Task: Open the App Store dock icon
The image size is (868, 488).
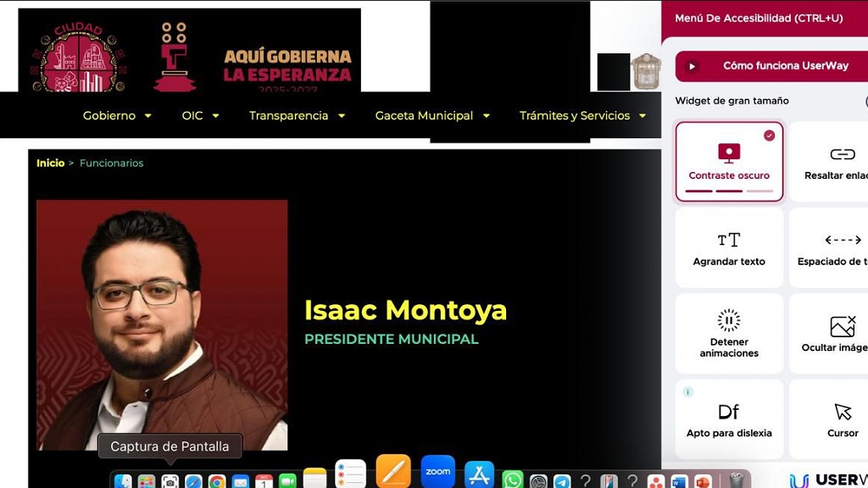Action: tap(479, 474)
